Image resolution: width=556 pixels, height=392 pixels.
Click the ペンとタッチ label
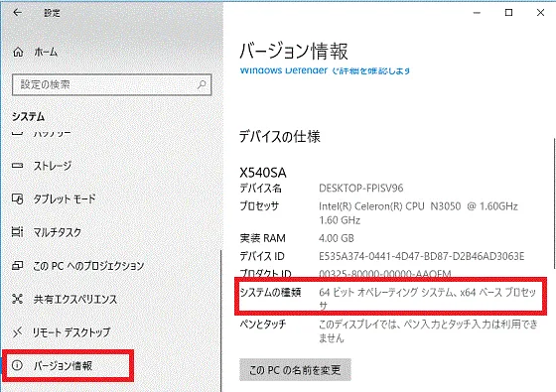263,324
